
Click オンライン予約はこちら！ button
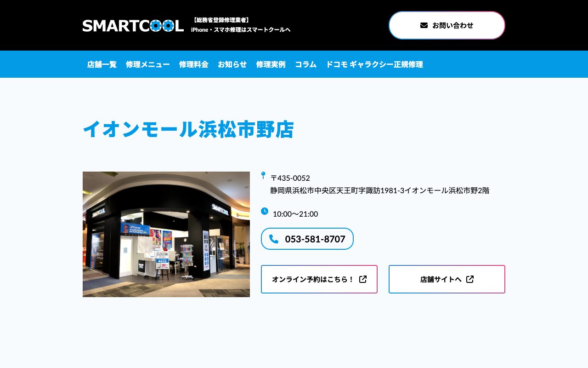pos(319,279)
